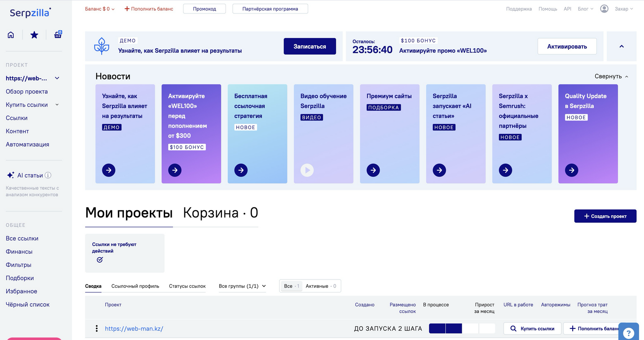Open three-dot menu for web-man.kz project
Screen dimensions: 644x340
coord(97,329)
